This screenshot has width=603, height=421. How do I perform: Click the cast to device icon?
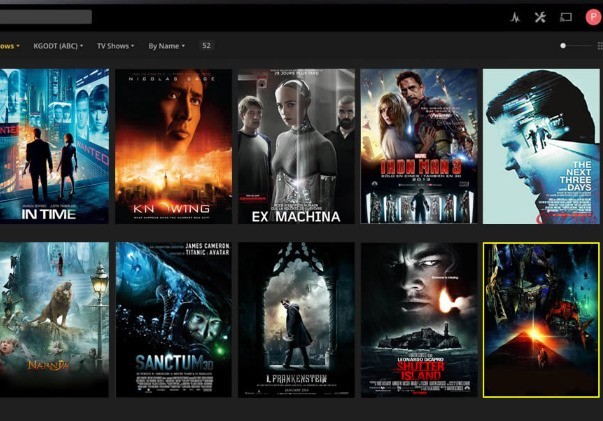coord(566,17)
